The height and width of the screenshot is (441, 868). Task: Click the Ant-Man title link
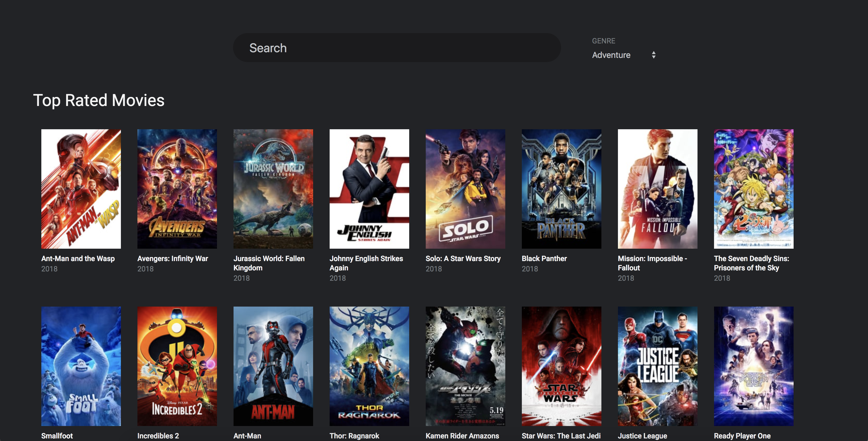click(x=247, y=436)
